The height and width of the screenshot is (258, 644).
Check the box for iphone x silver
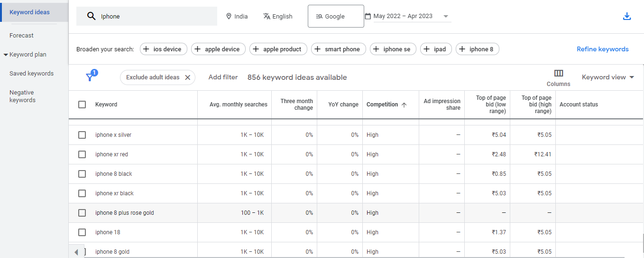click(x=82, y=135)
